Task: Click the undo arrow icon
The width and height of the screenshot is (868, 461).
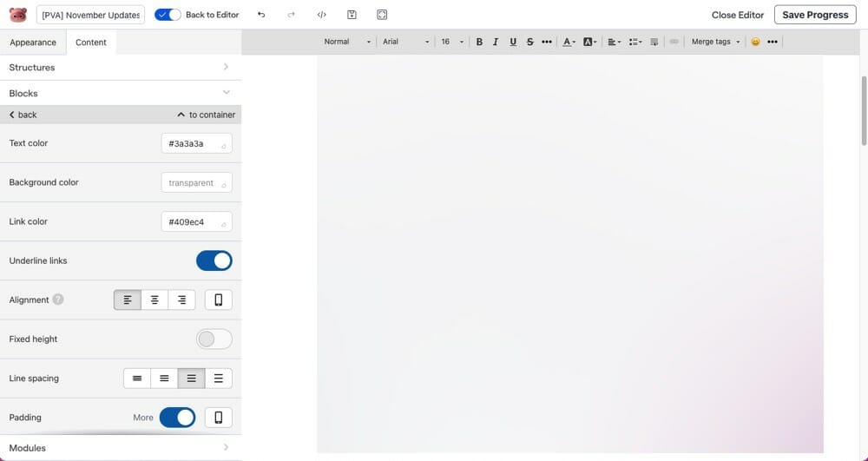Action: click(261, 15)
